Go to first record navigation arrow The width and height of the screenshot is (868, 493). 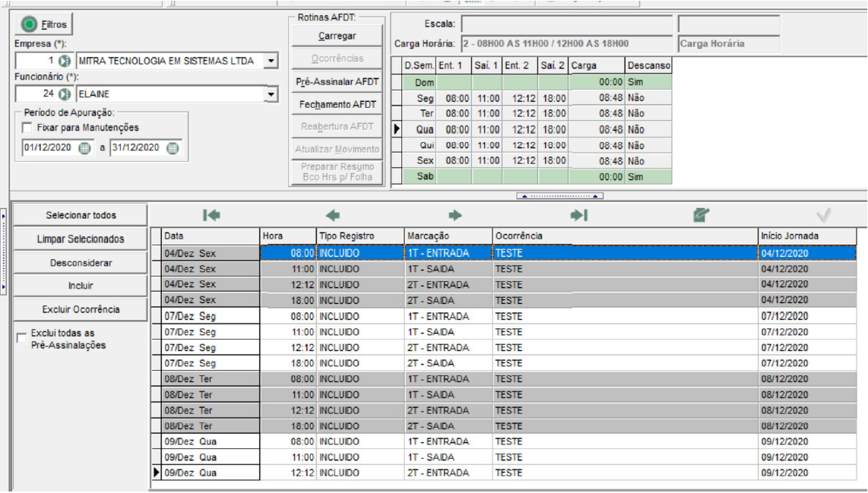click(x=211, y=215)
